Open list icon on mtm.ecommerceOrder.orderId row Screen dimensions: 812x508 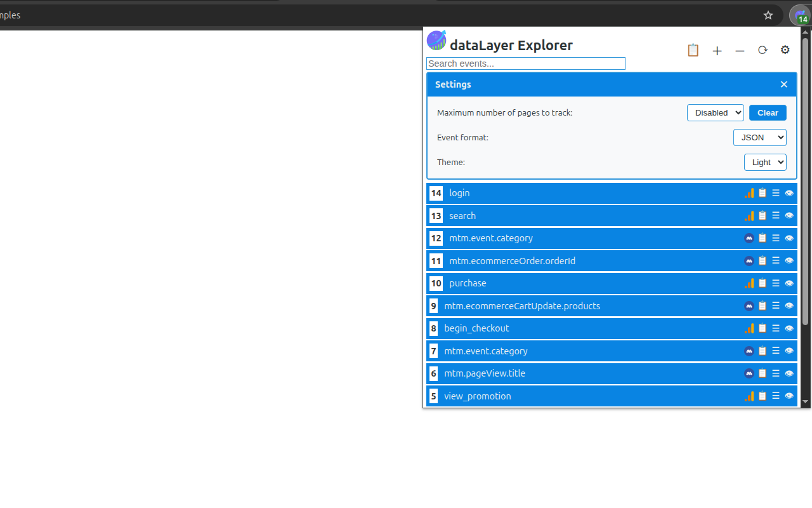coord(776,261)
